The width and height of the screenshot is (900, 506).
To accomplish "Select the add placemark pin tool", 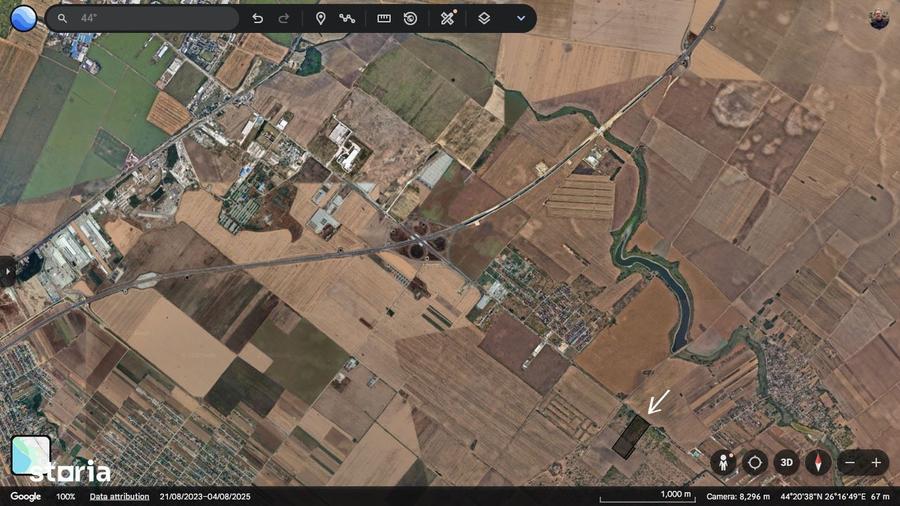I will (321, 18).
